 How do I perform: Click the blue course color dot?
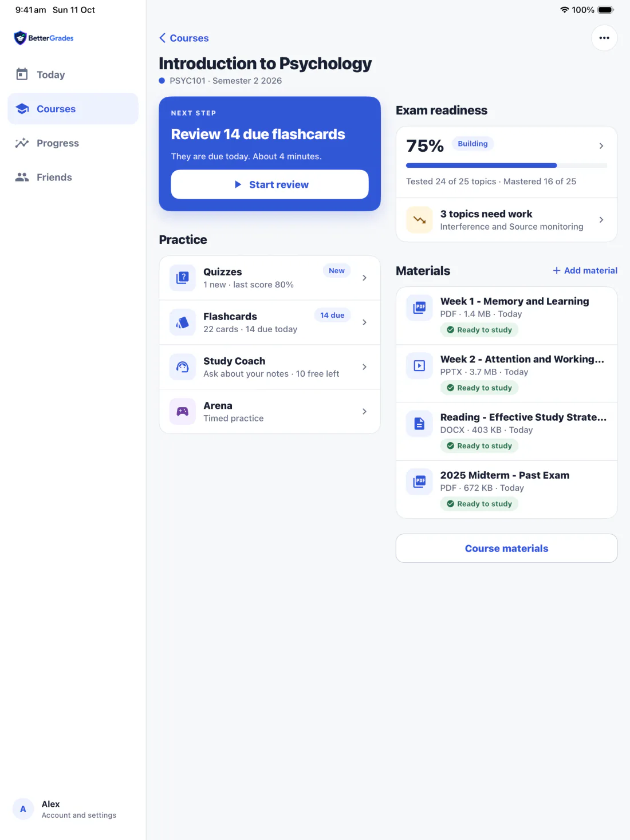pyautogui.click(x=162, y=81)
